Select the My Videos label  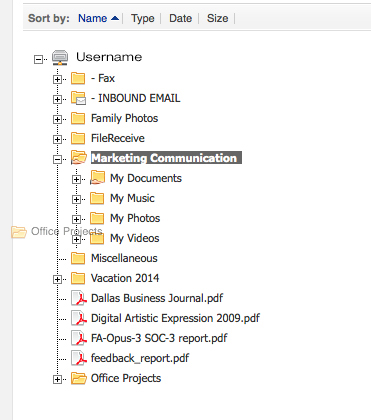tap(135, 239)
